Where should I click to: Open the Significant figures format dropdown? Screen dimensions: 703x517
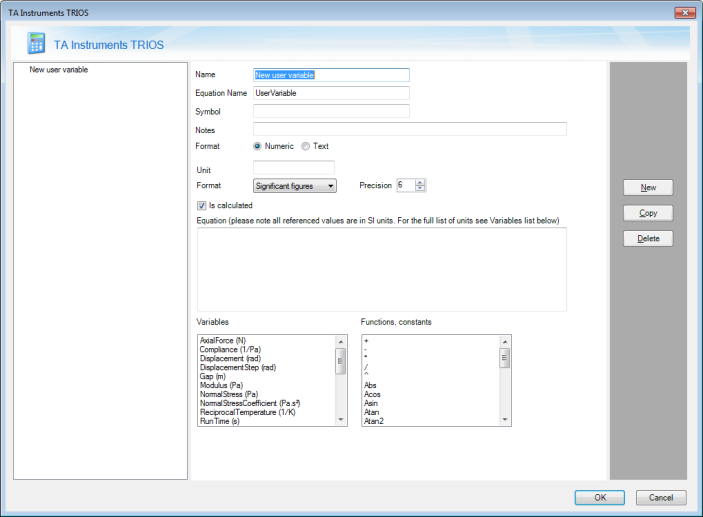coord(295,186)
